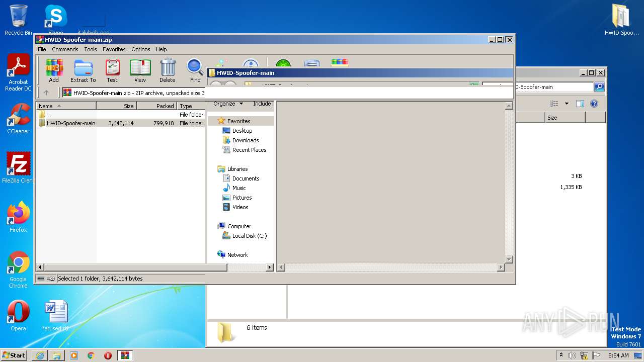This screenshot has height=362, width=644.
Task: Click the Chrome icon in the taskbar
Action: pyautogui.click(x=91, y=355)
